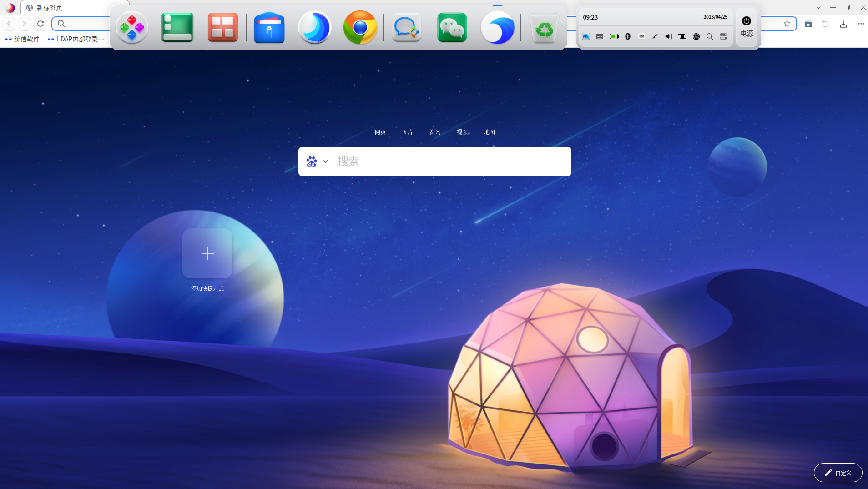Open WeChat from the dock
Screen dimensions: 868x489
coord(451,27)
